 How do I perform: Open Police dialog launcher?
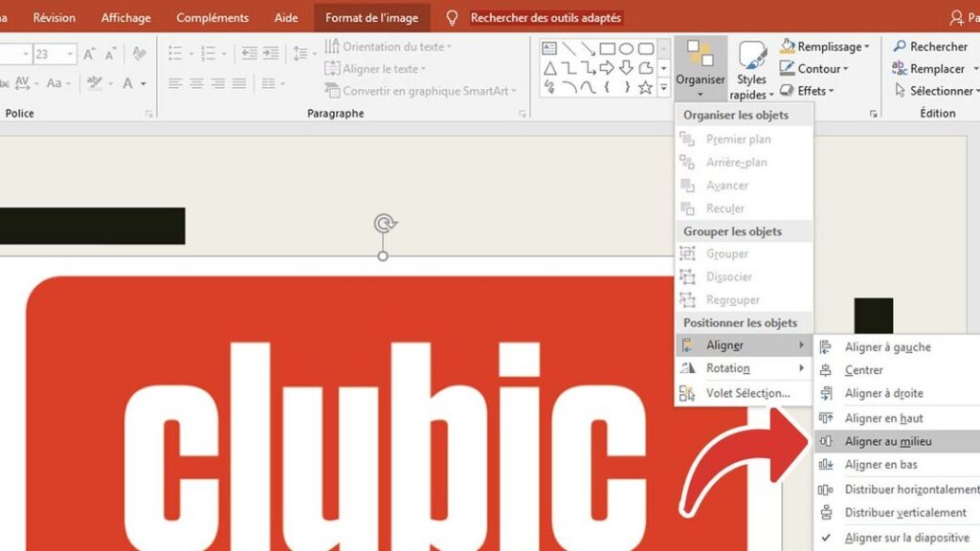[x=148, y=114]
